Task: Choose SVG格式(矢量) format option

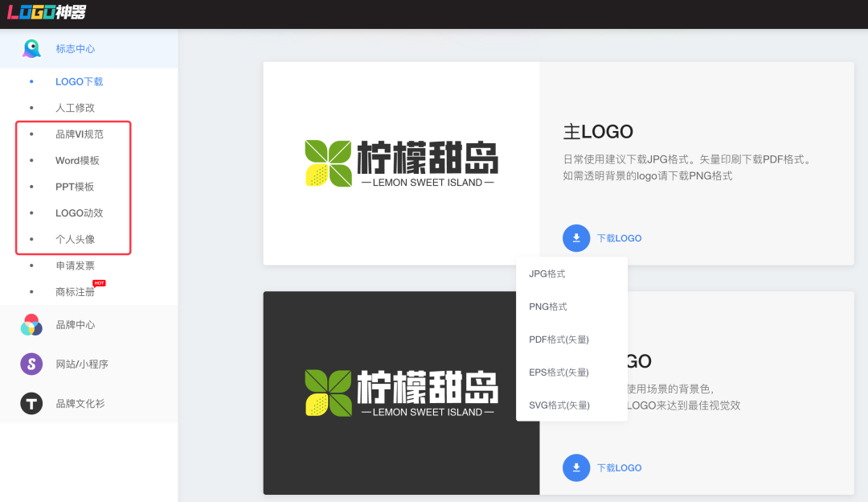Action: coord(559,405)
